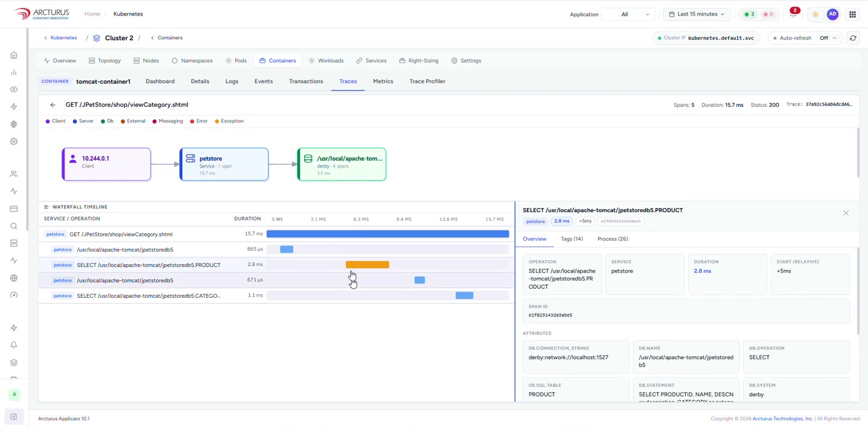The height and width of the screenshot is (428, 868).
Task: Toggle the Exception legend filter
Action: click(x=229, y=121)
